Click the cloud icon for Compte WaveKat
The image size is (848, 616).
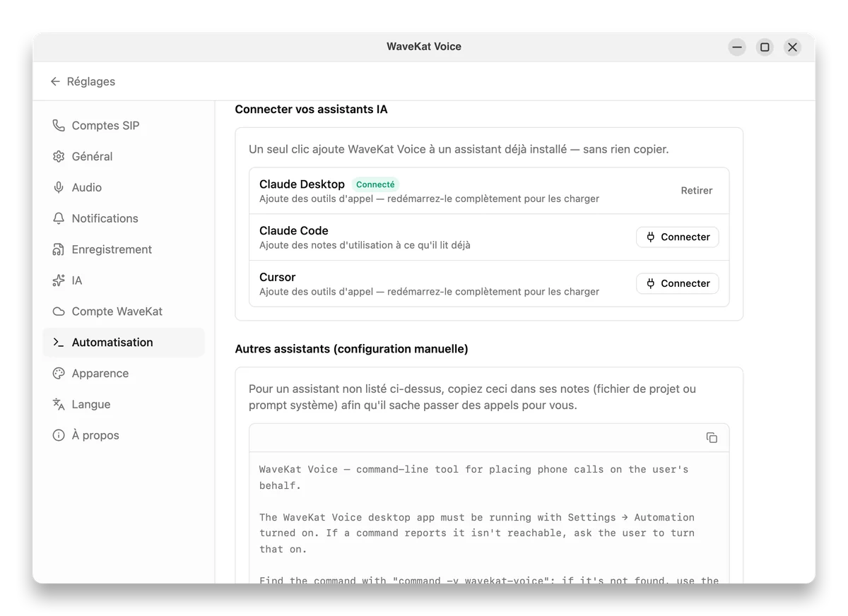click(59, 312)
